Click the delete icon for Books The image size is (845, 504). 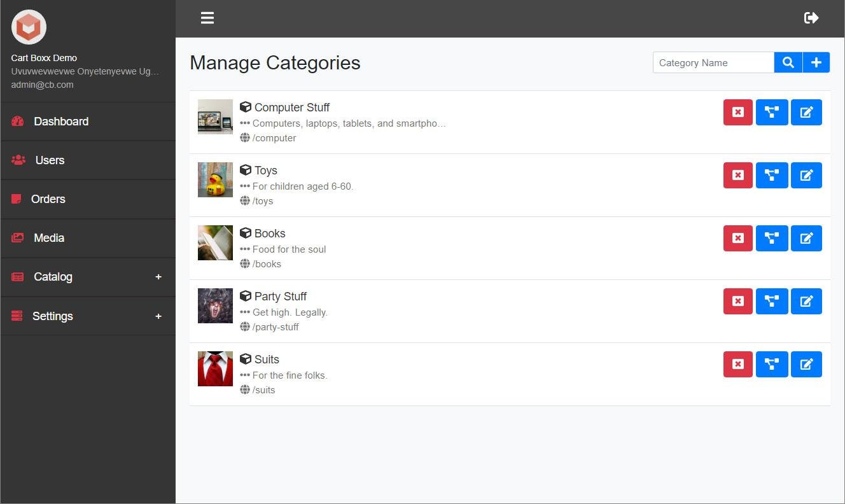[x=737, y=238]
